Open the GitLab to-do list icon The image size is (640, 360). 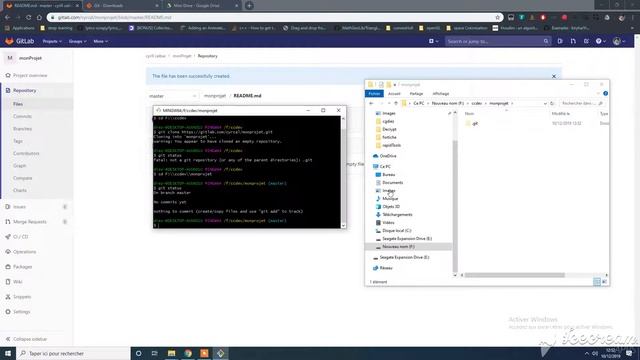pyautogui.click(x=586, y=41)
